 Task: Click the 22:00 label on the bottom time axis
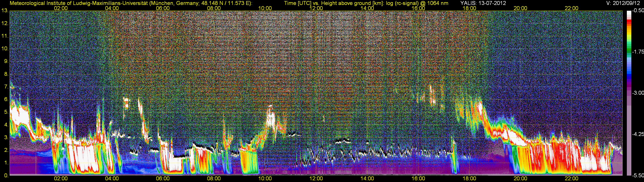click(571, 179)
